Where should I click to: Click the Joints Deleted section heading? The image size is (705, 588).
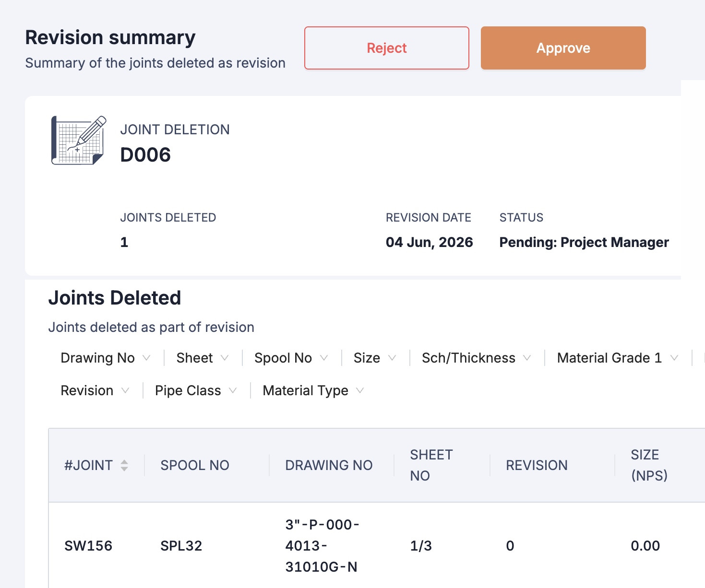pyautogui.click(x=115, y=298)
